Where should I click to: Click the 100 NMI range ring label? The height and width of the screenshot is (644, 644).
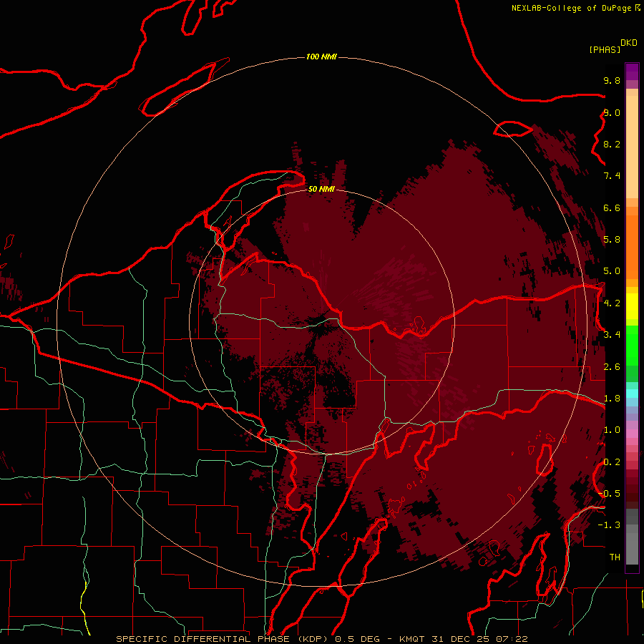click(x=321, y=57)
